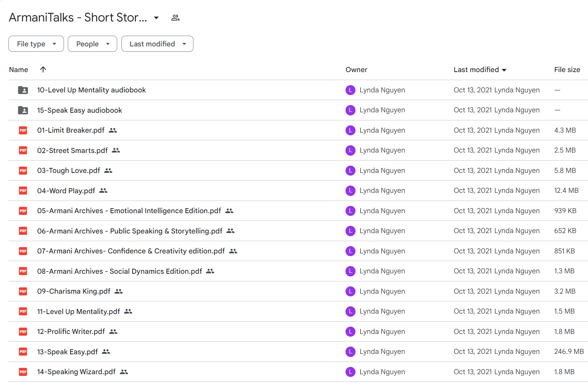Click shared icon next to 08-Armani Archives Social Dynamics
The image size is (588, 388).
pos(210,271)
